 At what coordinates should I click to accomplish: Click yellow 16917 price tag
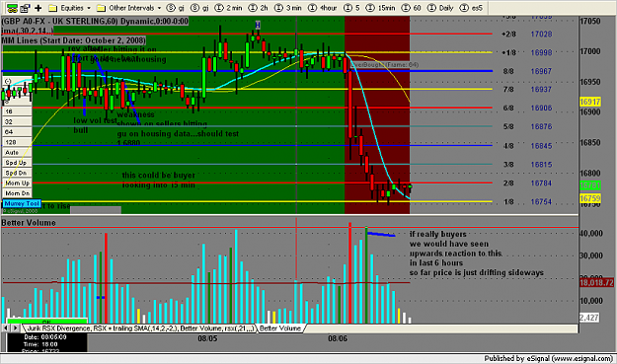(x=590, y=103)
